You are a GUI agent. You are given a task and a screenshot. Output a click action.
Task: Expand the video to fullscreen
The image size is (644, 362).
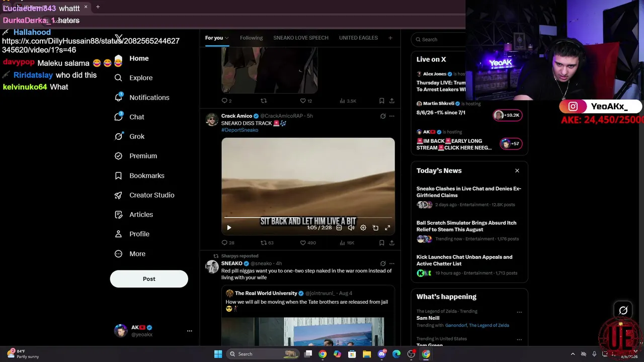(x=387, y=228)
